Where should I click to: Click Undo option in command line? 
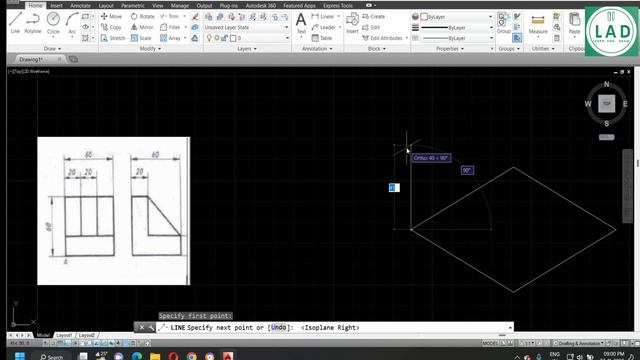[x=278, y=327]
